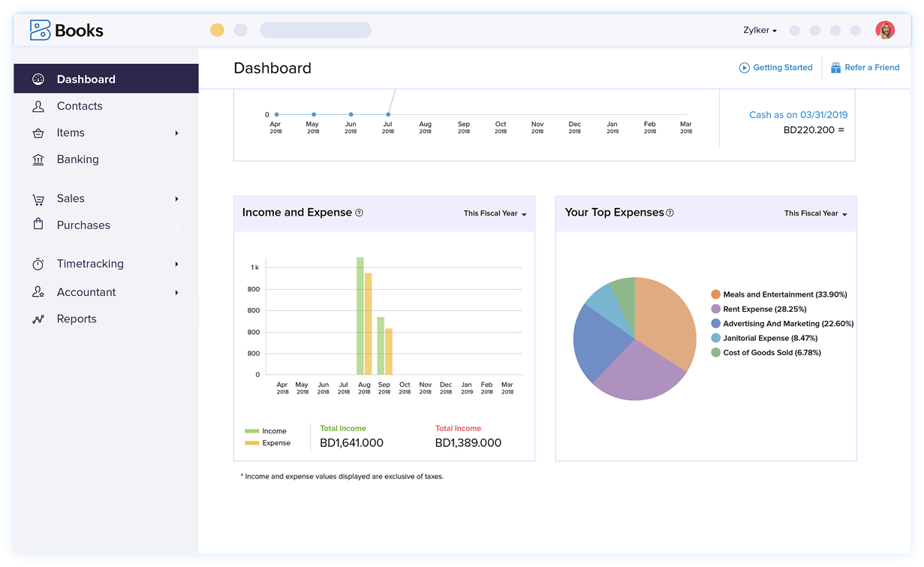Click the Banking building icon
The image size is (924, 567).
[38, 159]
